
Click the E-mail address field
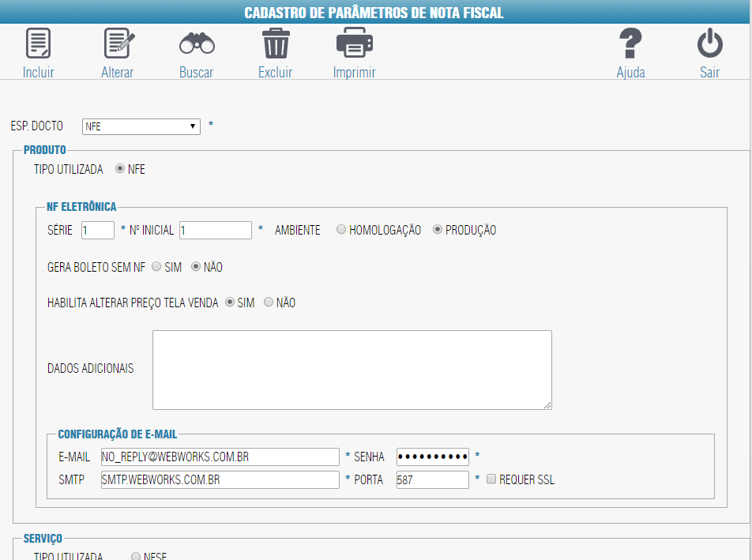tap(220, 457)
